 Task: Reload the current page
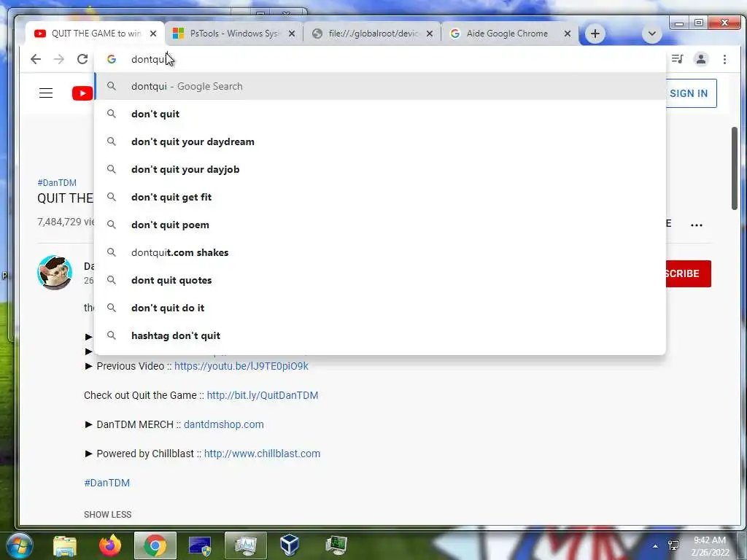tap(82, 59)
